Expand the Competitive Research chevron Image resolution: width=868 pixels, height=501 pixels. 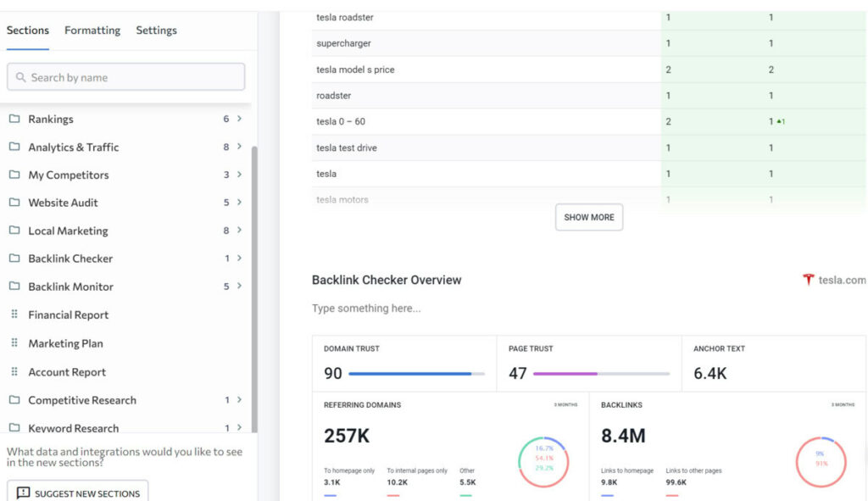coord(239,399)
